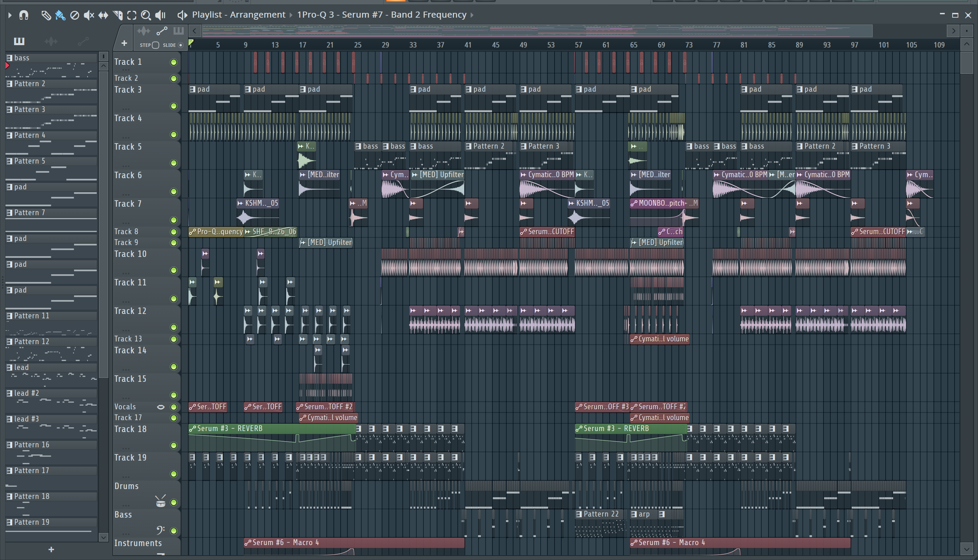Select the Select marquee tool

point(131,15)
